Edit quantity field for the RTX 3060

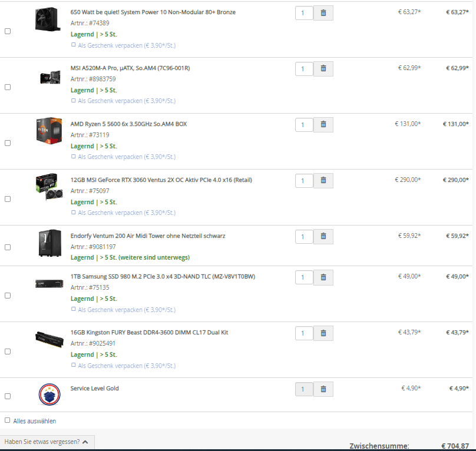304,181
